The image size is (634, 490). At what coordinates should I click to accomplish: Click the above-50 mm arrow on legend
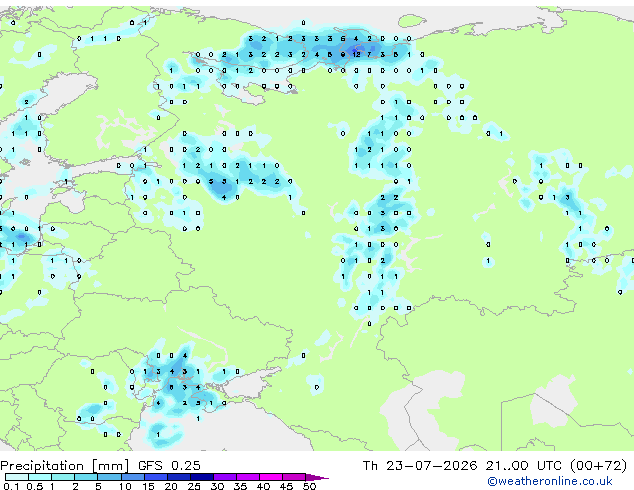pos(317,477)
